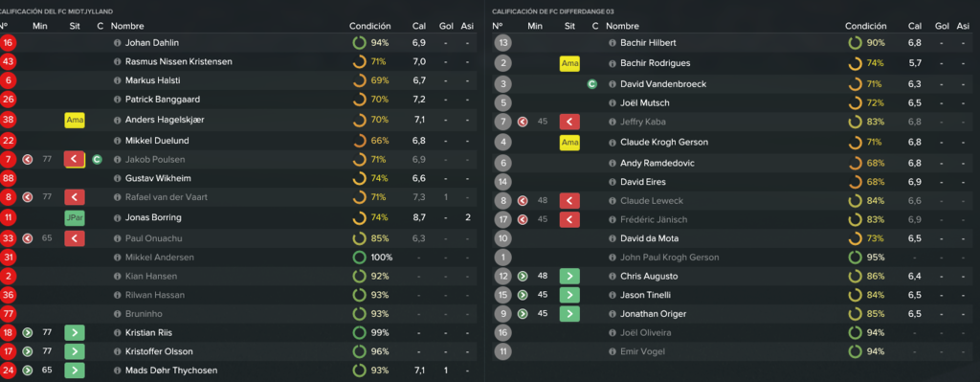980x382 pixels.
Task: Click red sub-off arrow for Jeffry Kaba
Action: [x=569, y=122]
